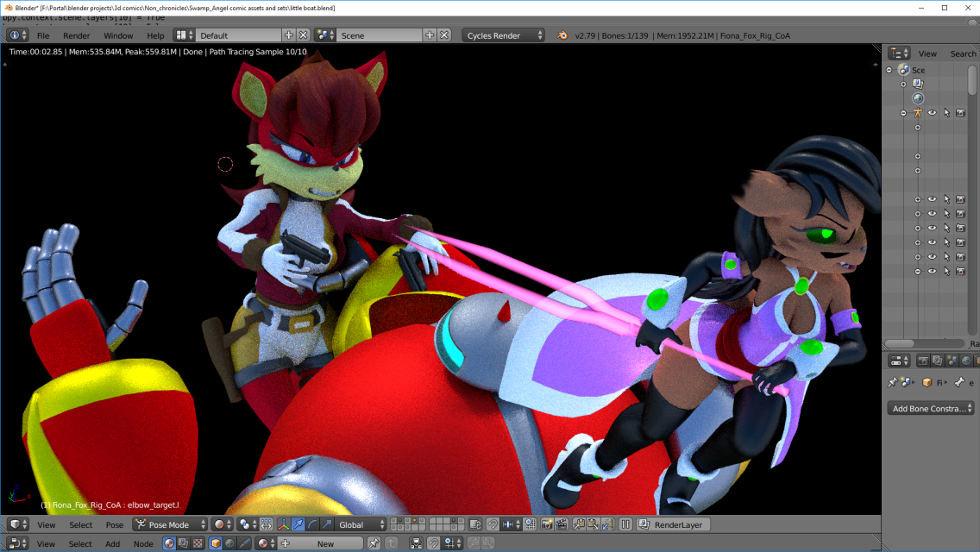Open the Info editor type selector
The width and height of the screenshot is (980, 552).
pyautogui.click(x=16, y=35)
